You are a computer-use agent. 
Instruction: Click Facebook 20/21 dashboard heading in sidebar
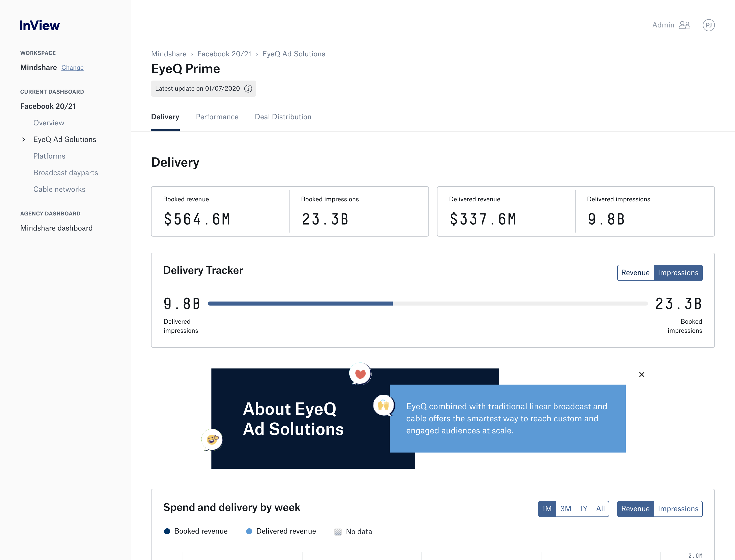(x=48, y=106)
